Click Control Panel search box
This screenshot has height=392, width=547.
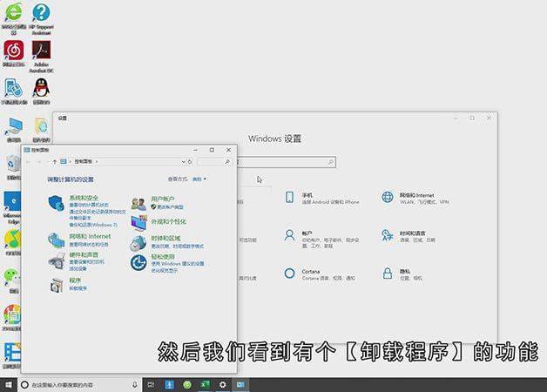(x=214, y=161)
